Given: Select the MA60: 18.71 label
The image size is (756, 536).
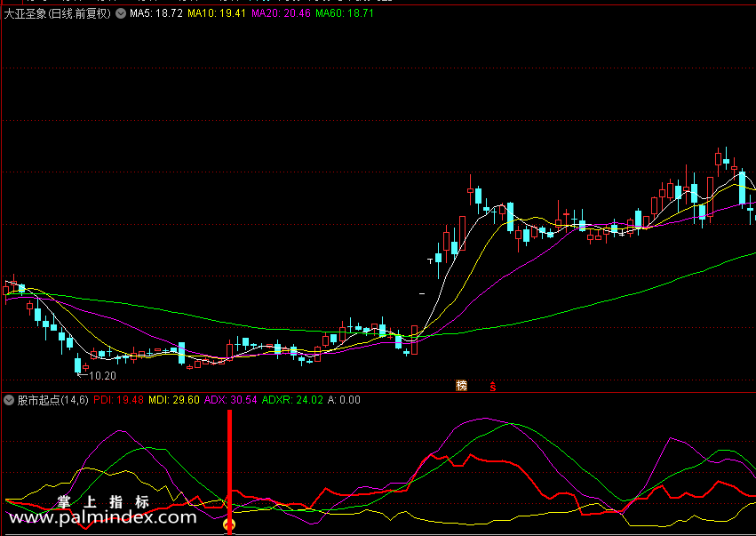Looking at the screenshot, I should point(345,13).
